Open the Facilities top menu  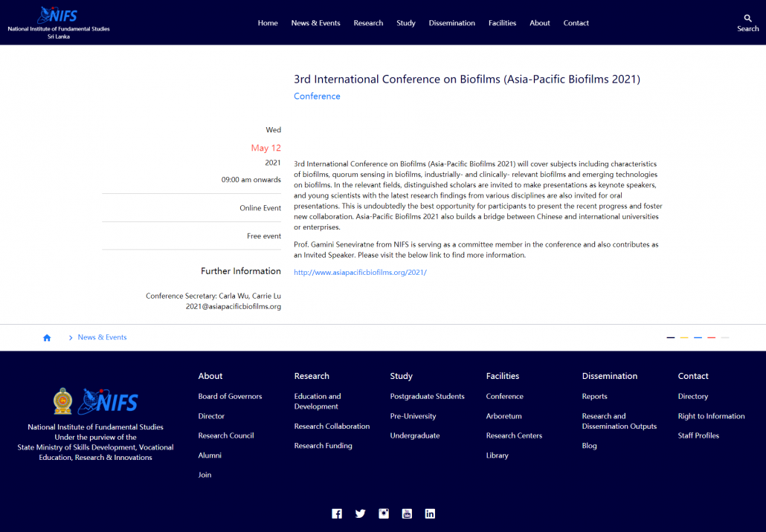pos(502,23)
